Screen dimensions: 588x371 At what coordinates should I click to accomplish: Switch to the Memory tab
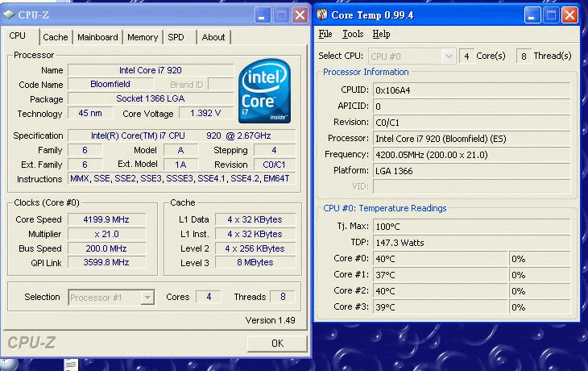click(143, 37)
